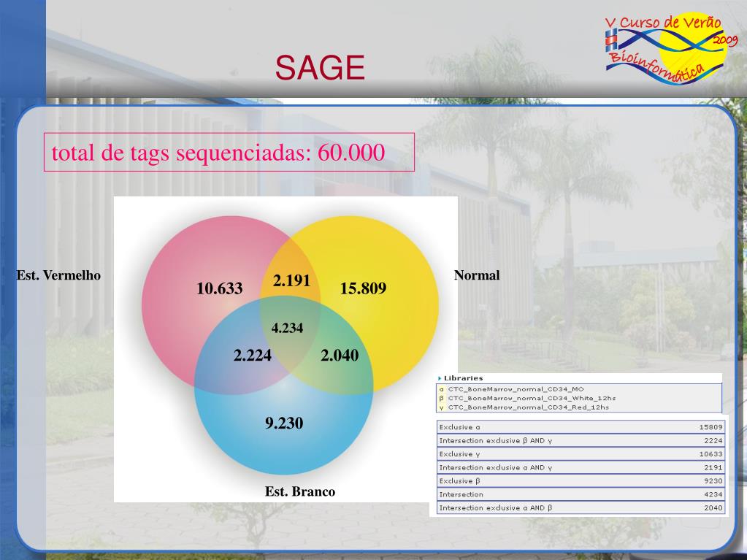The height and width of the screenshot is (560, 747).
Task: Click the SAGE slide title
Action: 320,68
